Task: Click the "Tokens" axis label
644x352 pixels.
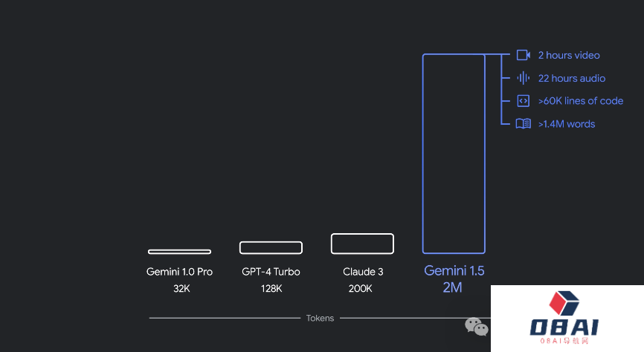Action: click(320, 318)
